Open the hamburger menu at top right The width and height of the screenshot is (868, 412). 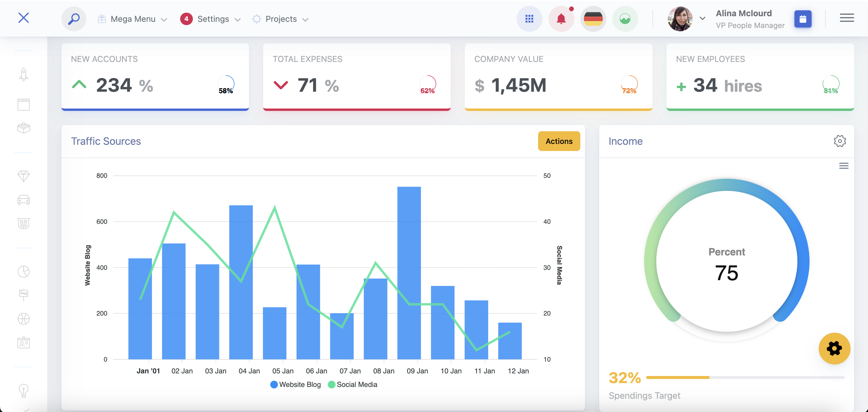pos(847,18)
